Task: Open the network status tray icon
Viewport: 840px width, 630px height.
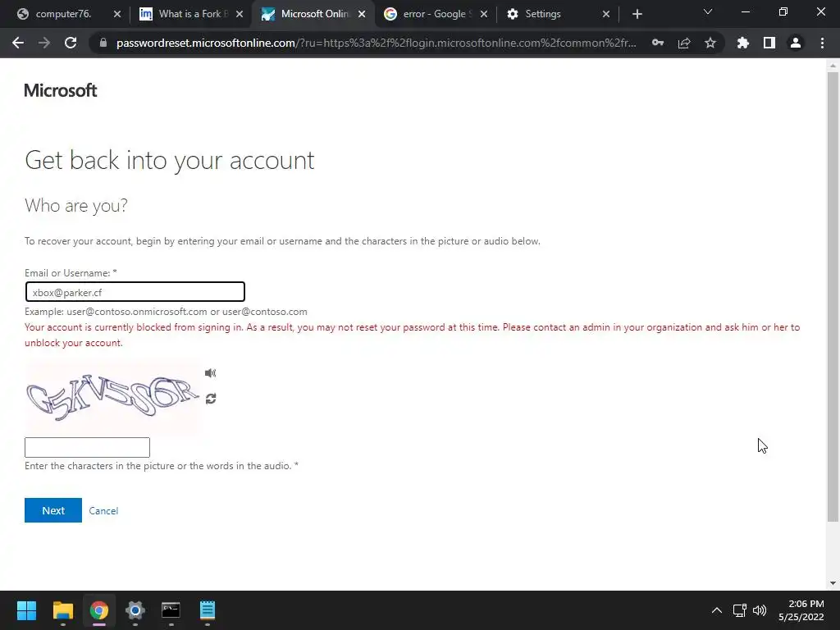Action: [740, 610]
